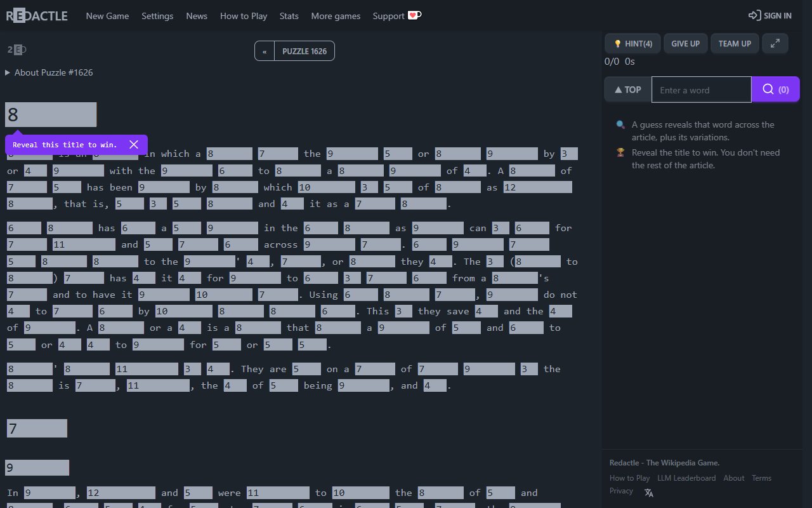812x508 pixels.
Task: Click the TEAM UP button
Action: point(735,43)
